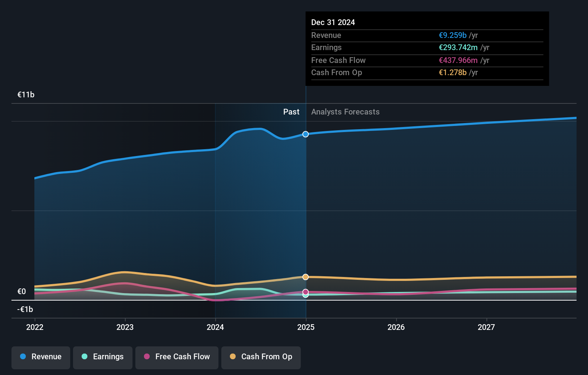Click the Dec 31 2024 tooltip header
The width and height of the screenshot is (588, 375).
(333, 22)
